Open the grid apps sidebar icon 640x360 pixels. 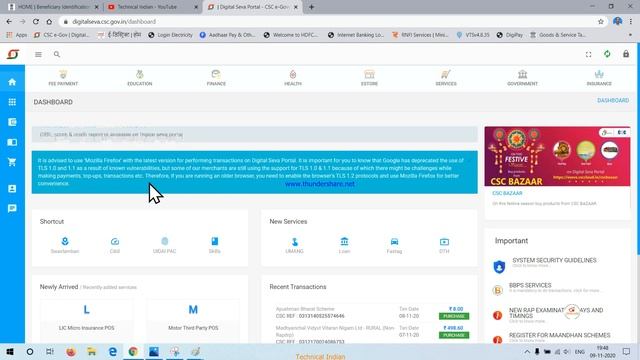[x=12, y=102]
